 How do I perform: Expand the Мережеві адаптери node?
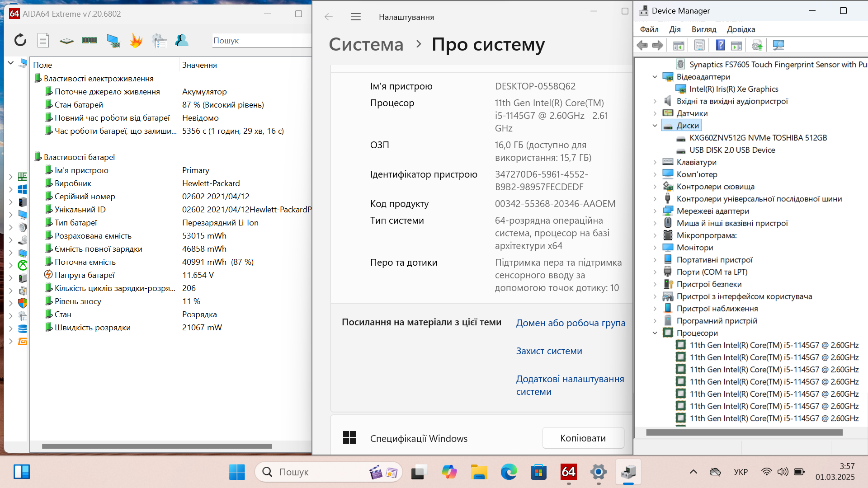point(655,211)
